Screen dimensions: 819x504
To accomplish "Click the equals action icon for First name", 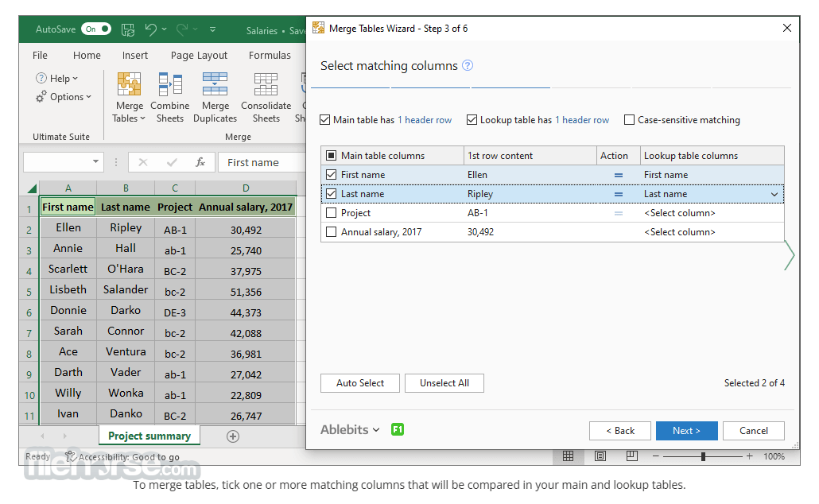I will click(x=619, y=175).
